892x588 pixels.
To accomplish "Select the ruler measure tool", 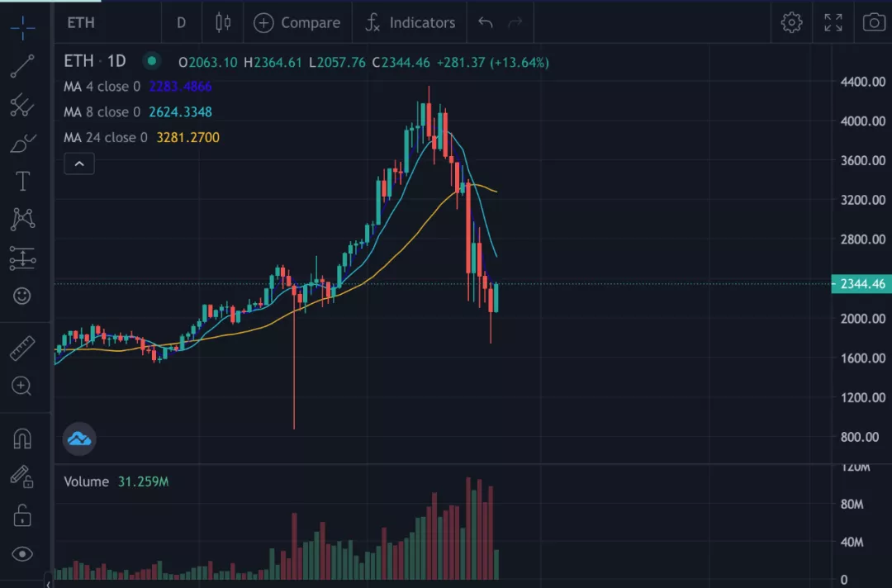I will pos(22,348).
